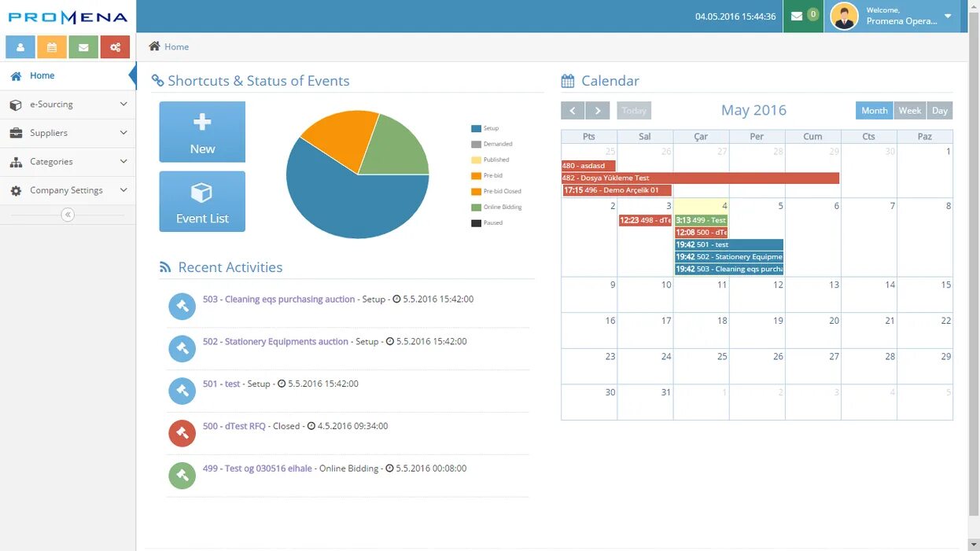Viewport: 980px width, 551px height.
Task: Open calendar event 480 - asdasd
Action: (588, 166)
